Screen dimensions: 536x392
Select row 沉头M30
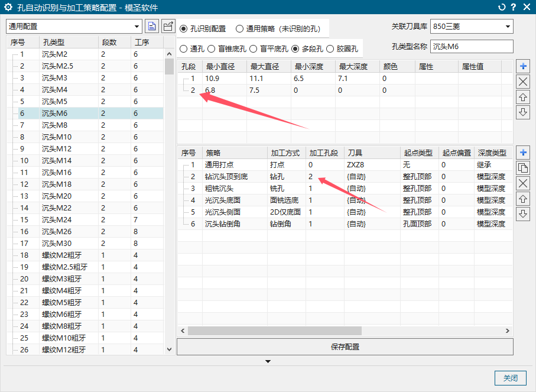pyautogui.click(x=85, y=243)
